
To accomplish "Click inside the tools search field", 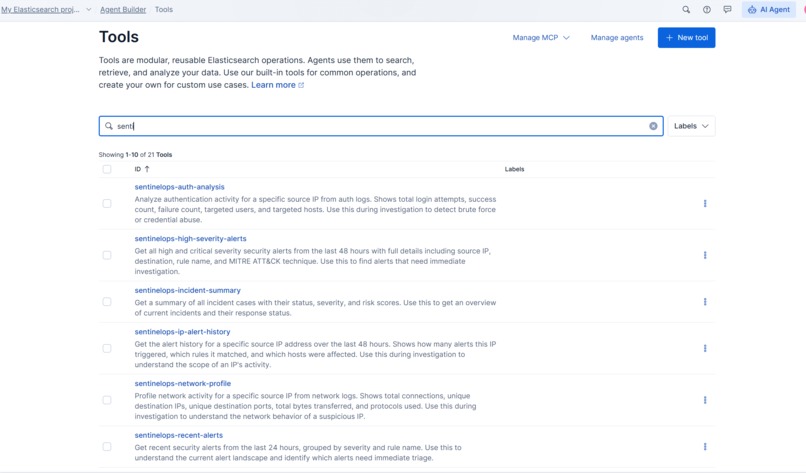I will [380, 126].
